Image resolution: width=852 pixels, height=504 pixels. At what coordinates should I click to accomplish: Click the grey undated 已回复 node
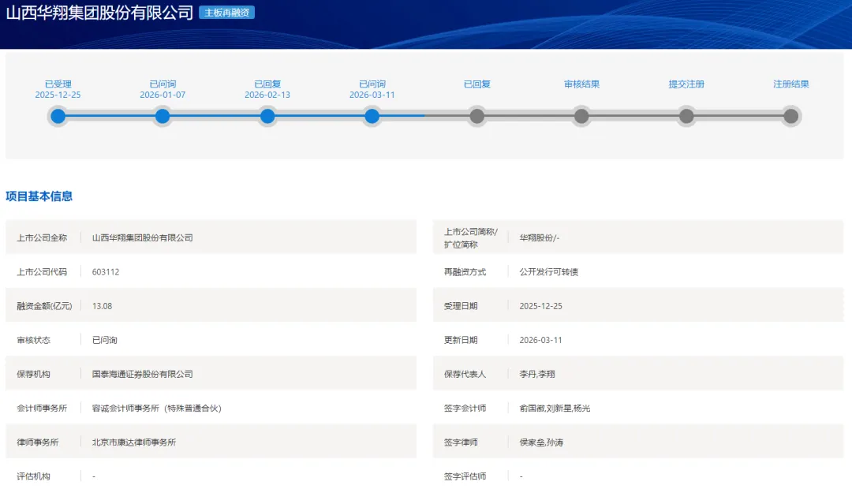pos(477,116)
